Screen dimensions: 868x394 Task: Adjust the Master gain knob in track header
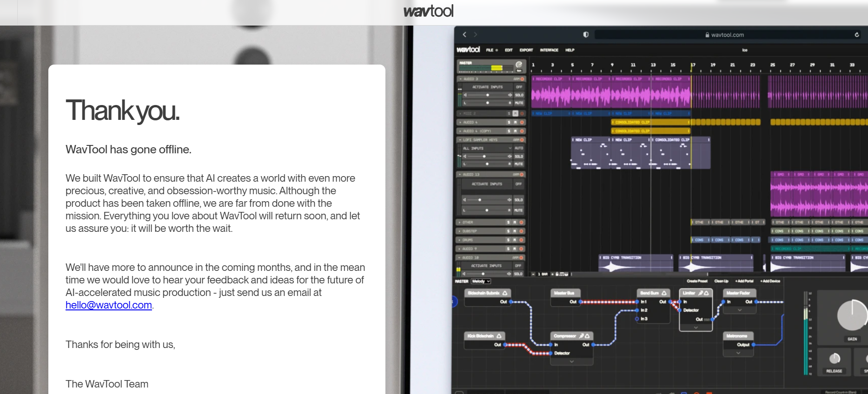click(x=519, y=65)
